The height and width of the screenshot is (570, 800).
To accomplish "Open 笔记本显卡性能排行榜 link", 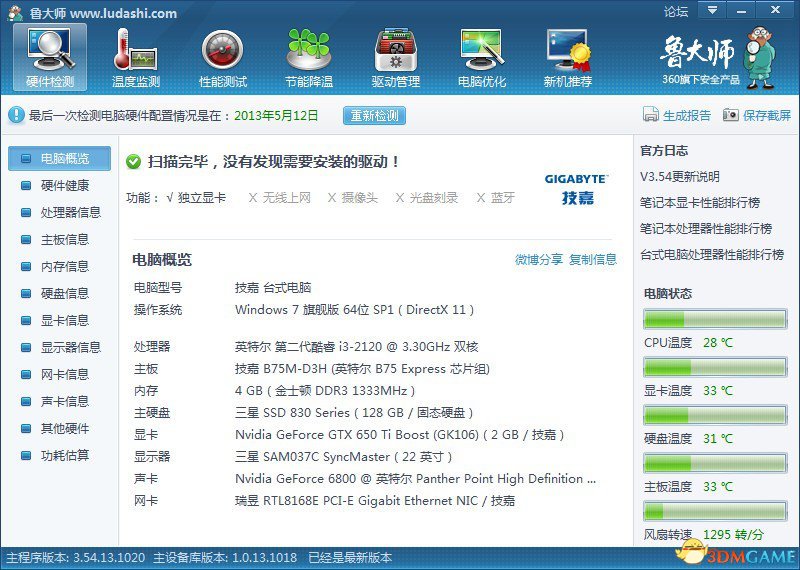I will (700, 203).
